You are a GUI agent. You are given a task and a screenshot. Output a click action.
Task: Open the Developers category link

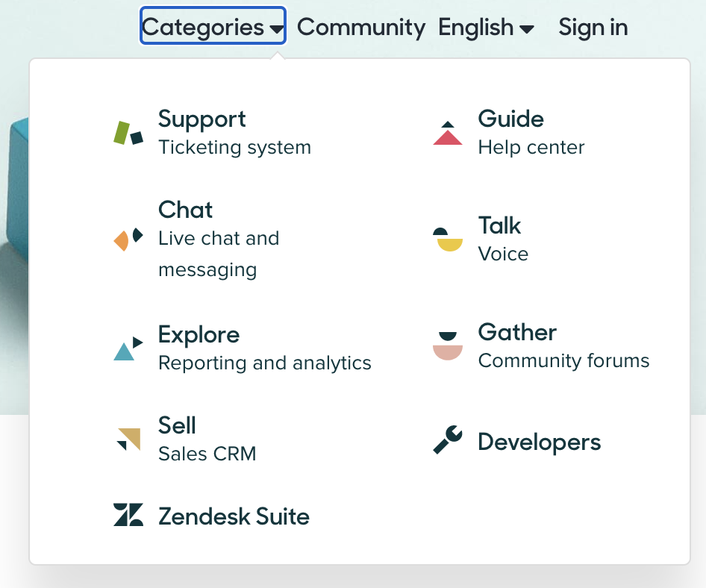pyautogui.click(x=539, y=442)
